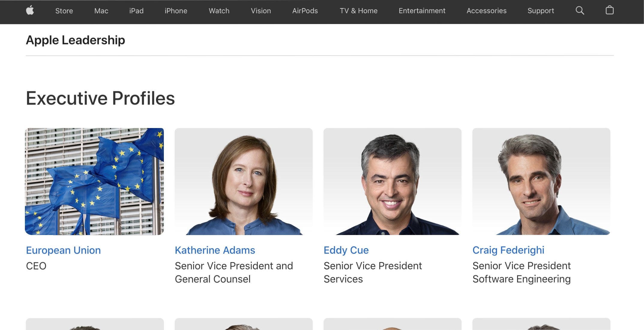Open Craig Federighi profile link
This screenshot has height=330, width=644.
(508, 250)
